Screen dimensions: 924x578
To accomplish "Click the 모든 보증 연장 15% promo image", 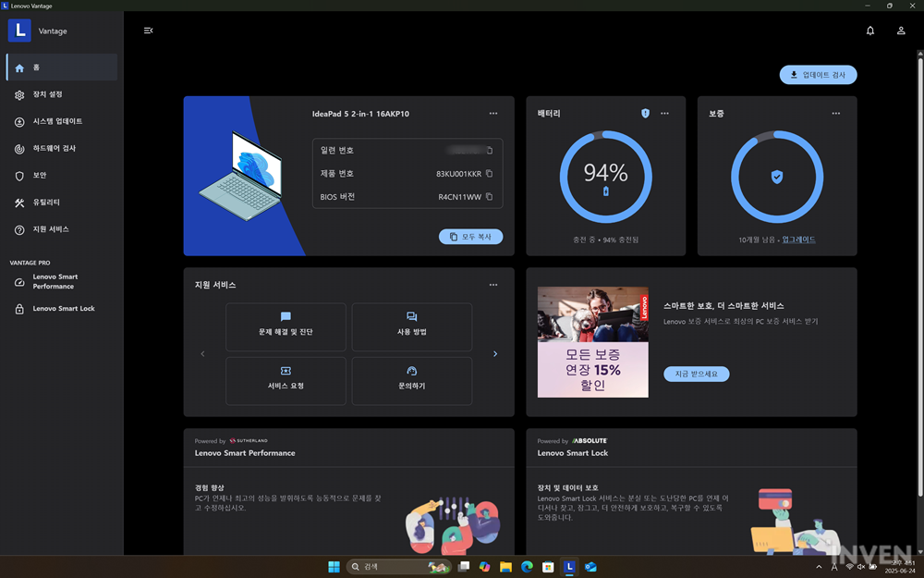I will pyautogui.click(x=593, y=342).
